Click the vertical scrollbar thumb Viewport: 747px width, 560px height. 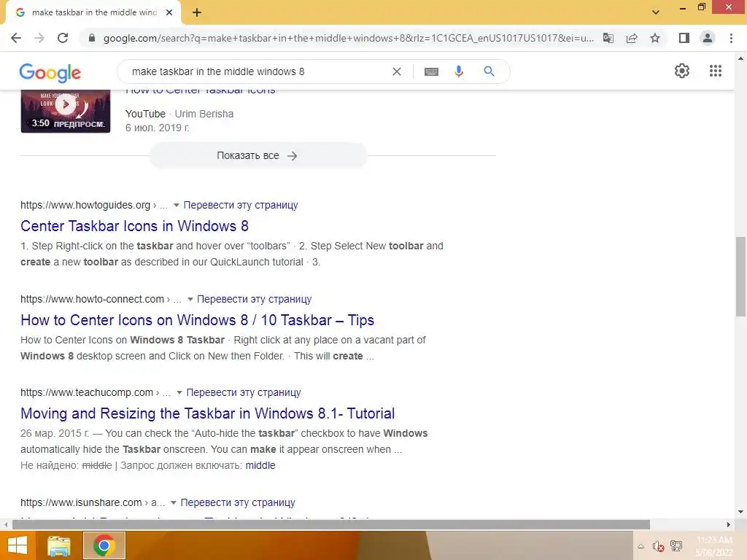740,276
